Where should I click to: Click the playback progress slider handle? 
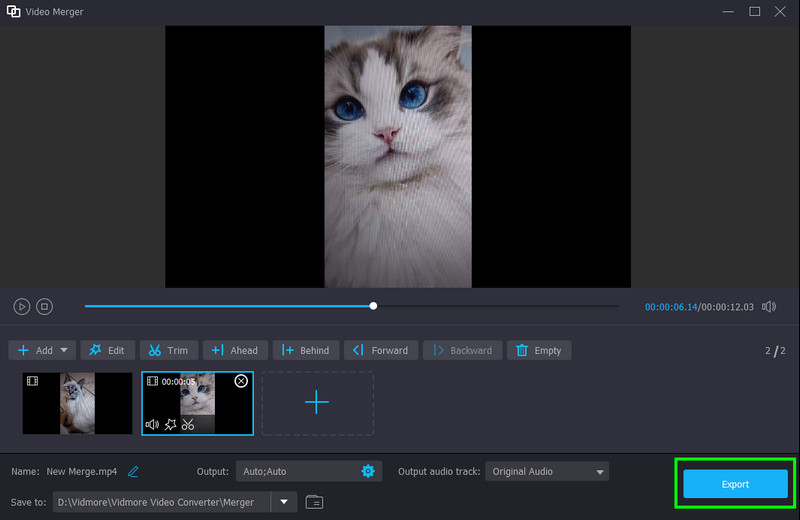click(x=373, y=306)
